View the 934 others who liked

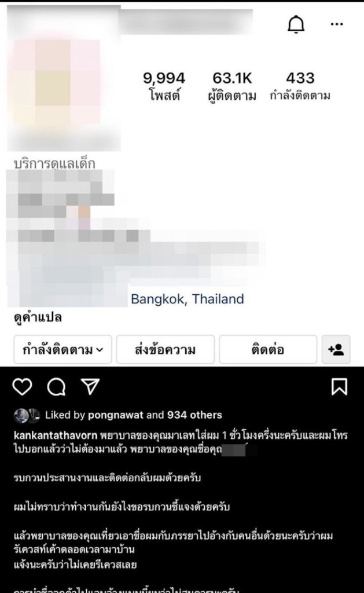click(194, 415)
